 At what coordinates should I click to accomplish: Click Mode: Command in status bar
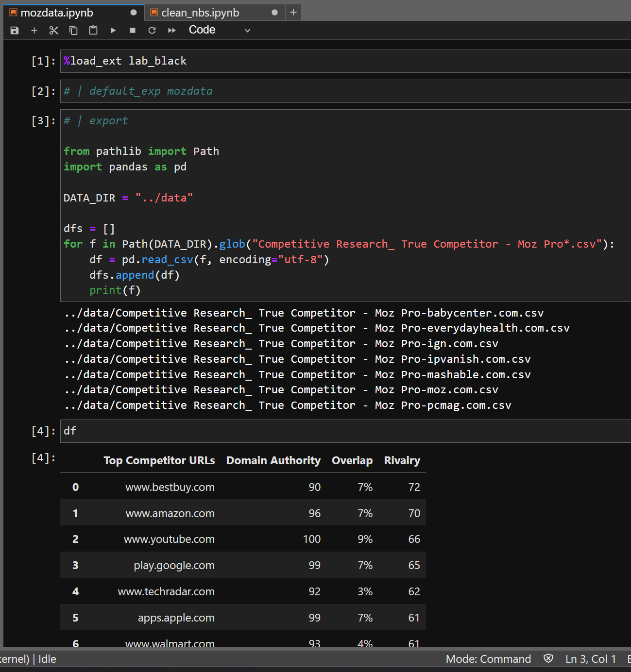(x=488, y=659)
